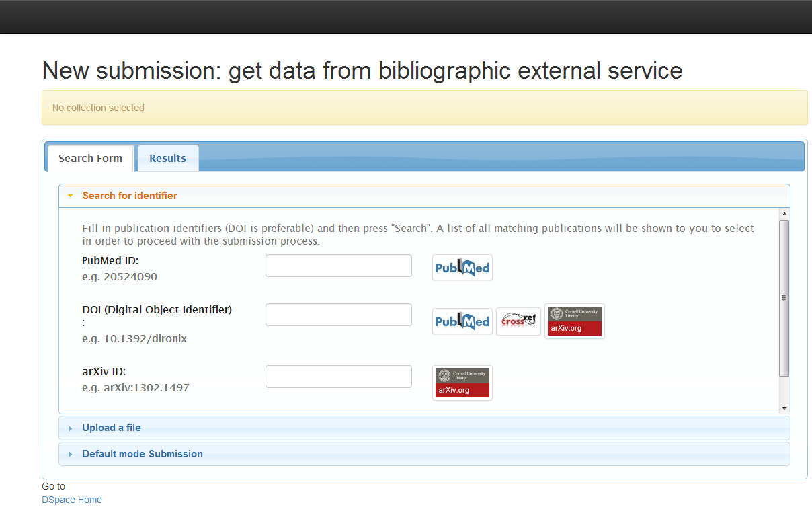
Task: Expand the Upload a file section
Action: 112,428
